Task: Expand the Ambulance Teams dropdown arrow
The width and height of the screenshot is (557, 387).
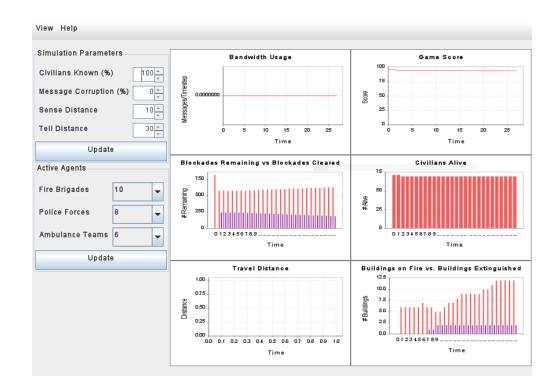Action: coord(158,237)
